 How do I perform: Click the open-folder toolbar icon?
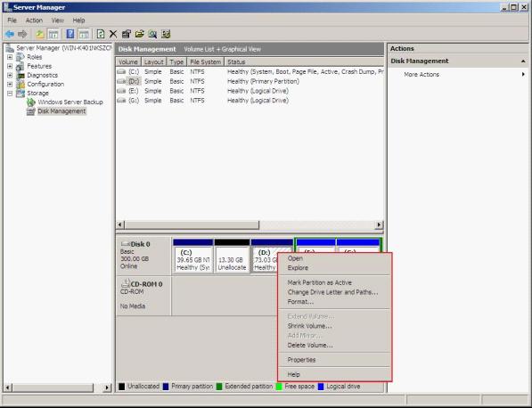[x=139, y=34]
